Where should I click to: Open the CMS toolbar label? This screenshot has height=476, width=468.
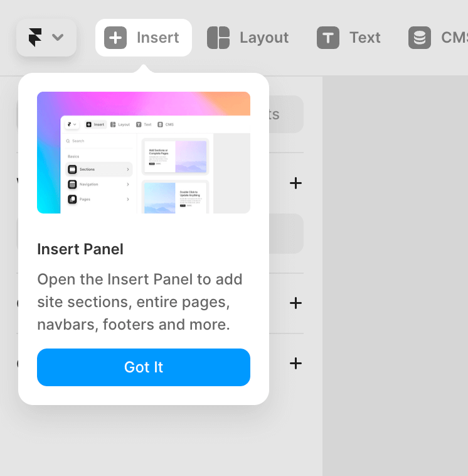(x=454, y=38)
